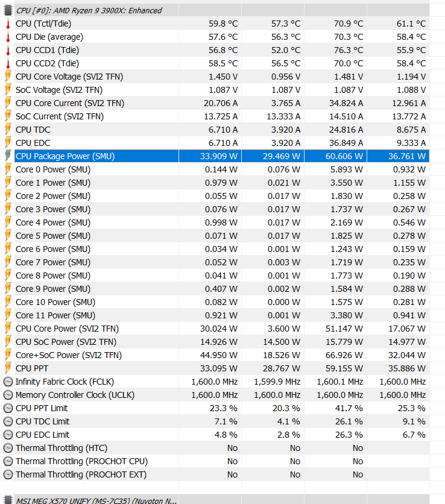The height and width of the screenshot is (504, 445).
Task: Click the clock icon for Thermal Throttling (HTC)
Action: tap(8, 448)
